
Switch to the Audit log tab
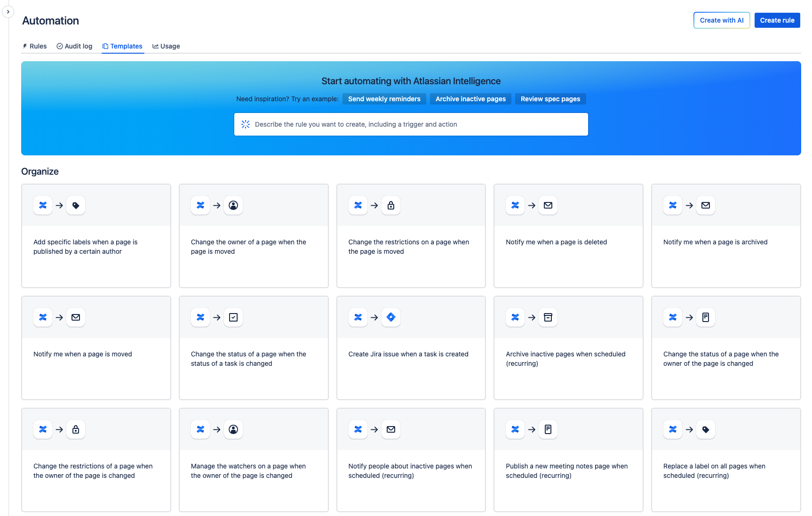(x=74, y=46)
